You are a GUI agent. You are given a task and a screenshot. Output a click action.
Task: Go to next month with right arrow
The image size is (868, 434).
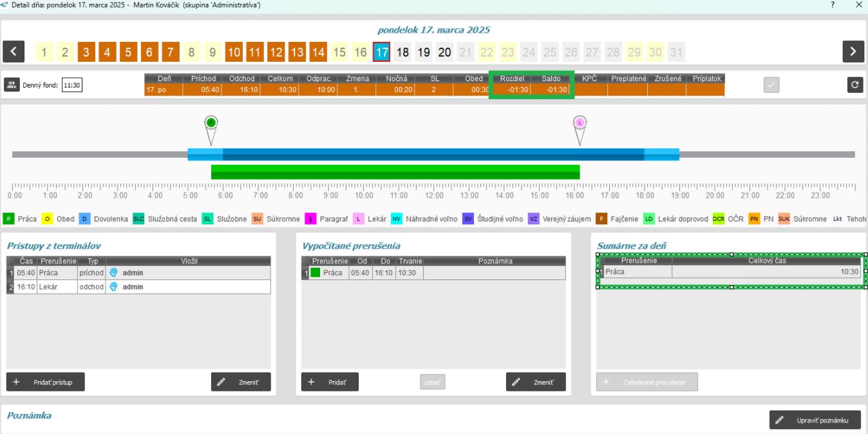tap(853, 52)
